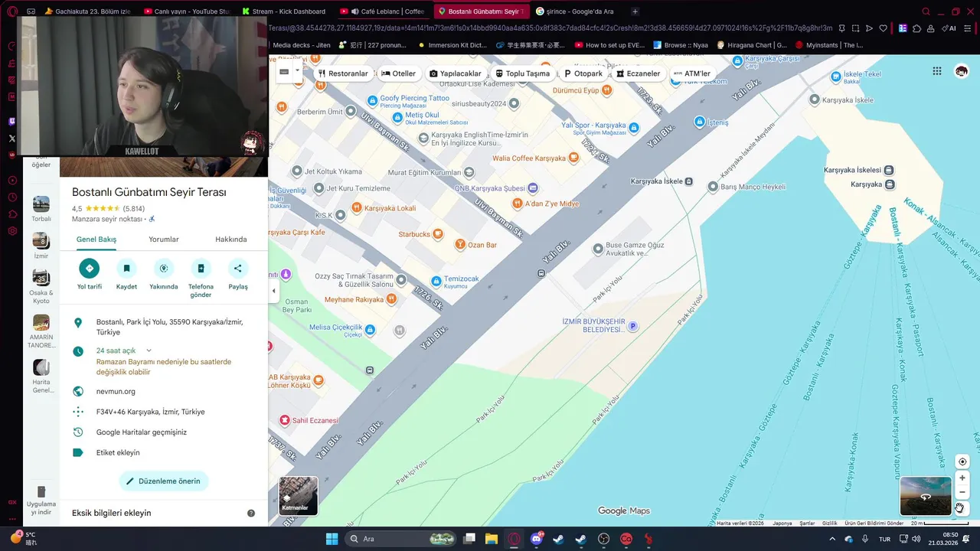This screenshot has height=551, width=980.
Task: Click the heart bookmark icon in address bar
Action: (883, 28)
